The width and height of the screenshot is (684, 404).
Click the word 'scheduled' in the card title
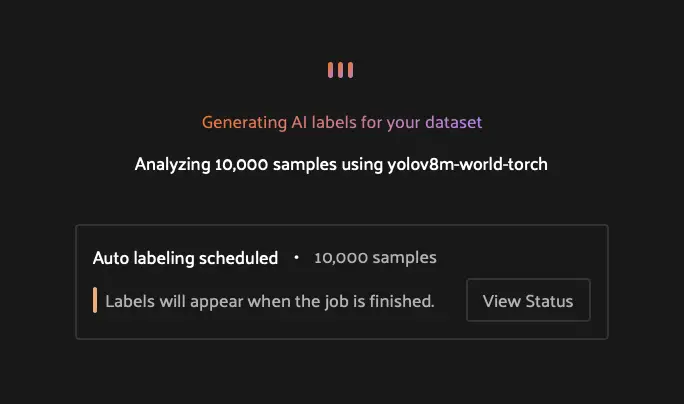240,258
